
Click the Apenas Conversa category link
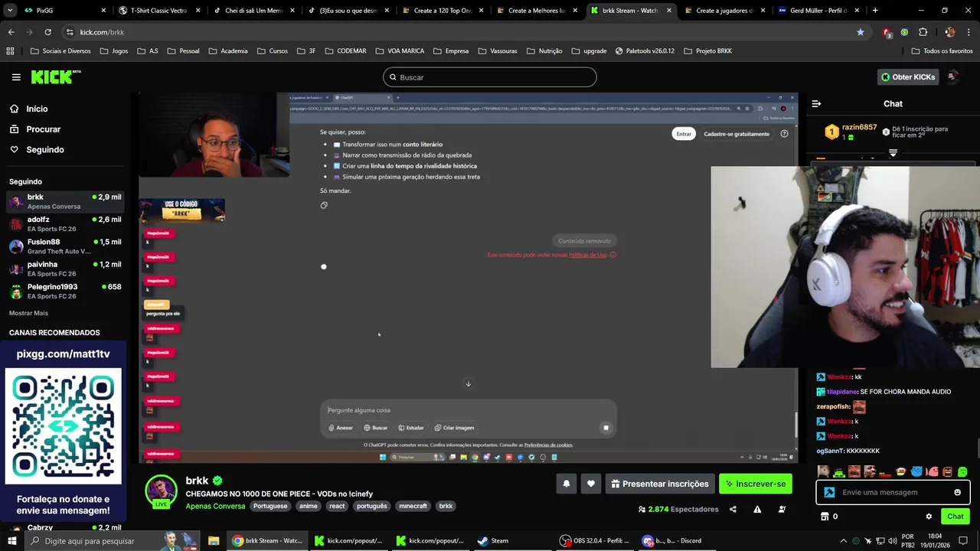[215, 506]
